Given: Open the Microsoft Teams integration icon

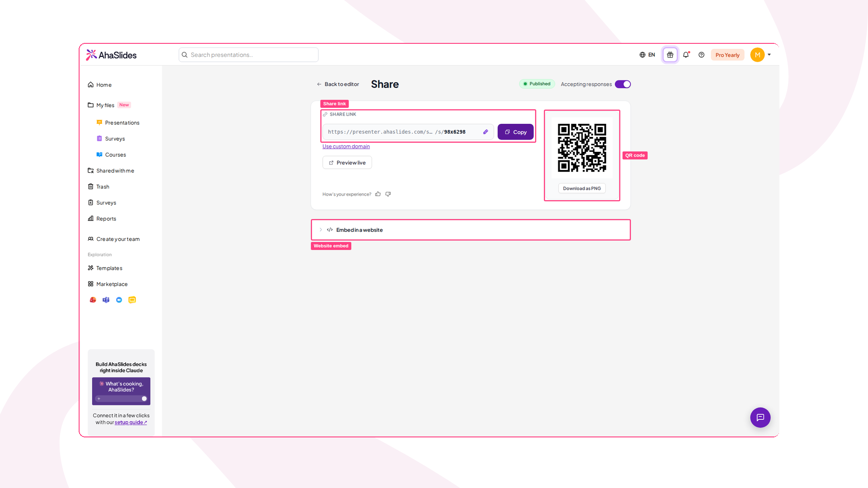Looking at the screenshot, I should (x=106, y=300).
